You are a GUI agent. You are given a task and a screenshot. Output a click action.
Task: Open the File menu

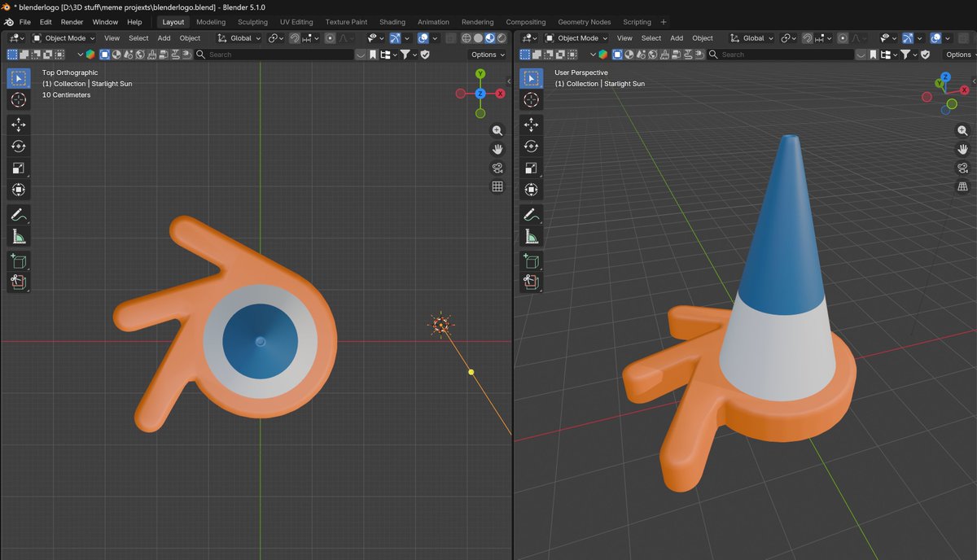point(24,22)
